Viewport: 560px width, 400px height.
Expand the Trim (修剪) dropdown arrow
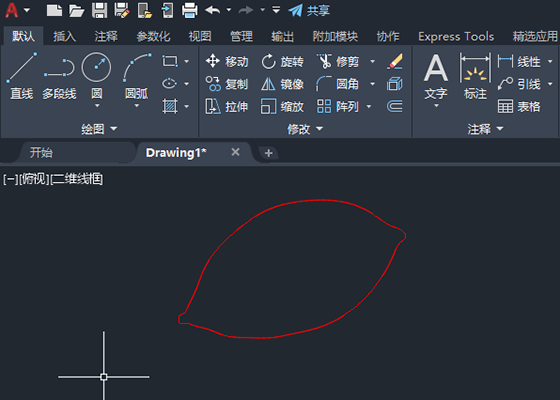point(372,61)
